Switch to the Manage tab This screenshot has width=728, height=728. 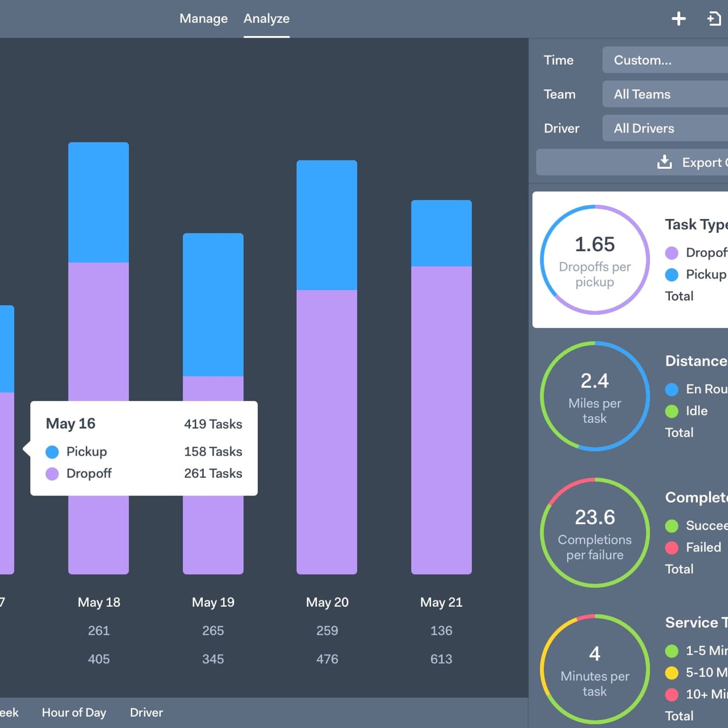[203, 18]
